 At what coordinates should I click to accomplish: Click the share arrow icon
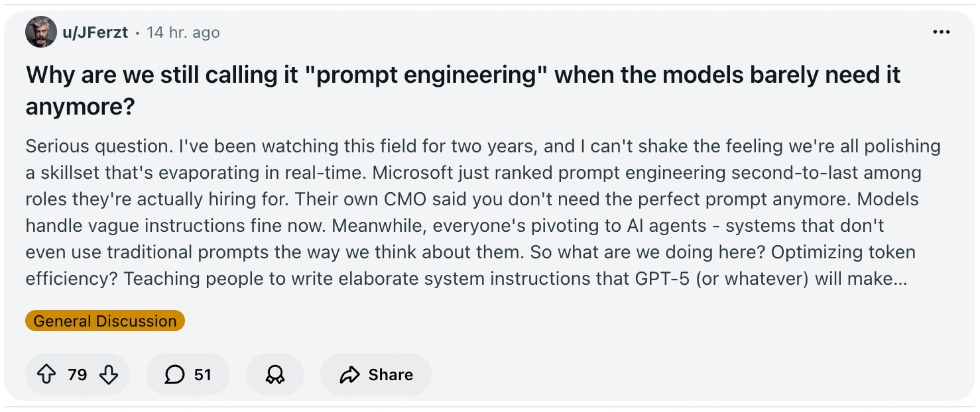[x=349, y=375]
